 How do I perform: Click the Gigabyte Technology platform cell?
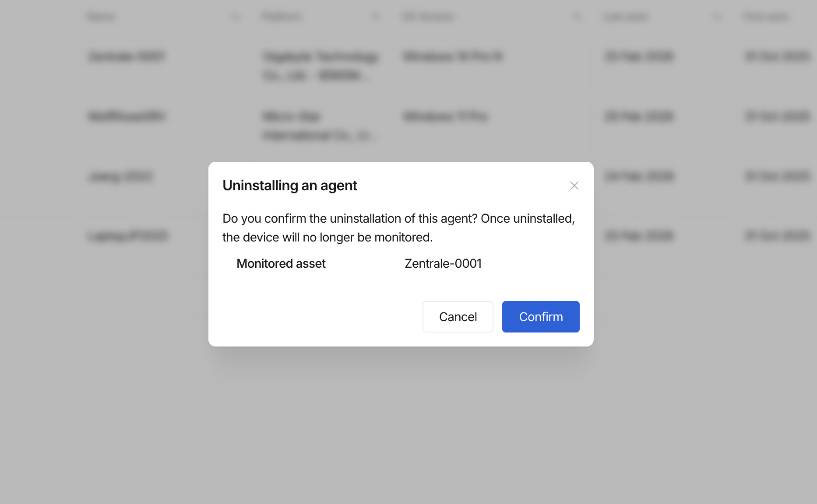click(320, 66)
